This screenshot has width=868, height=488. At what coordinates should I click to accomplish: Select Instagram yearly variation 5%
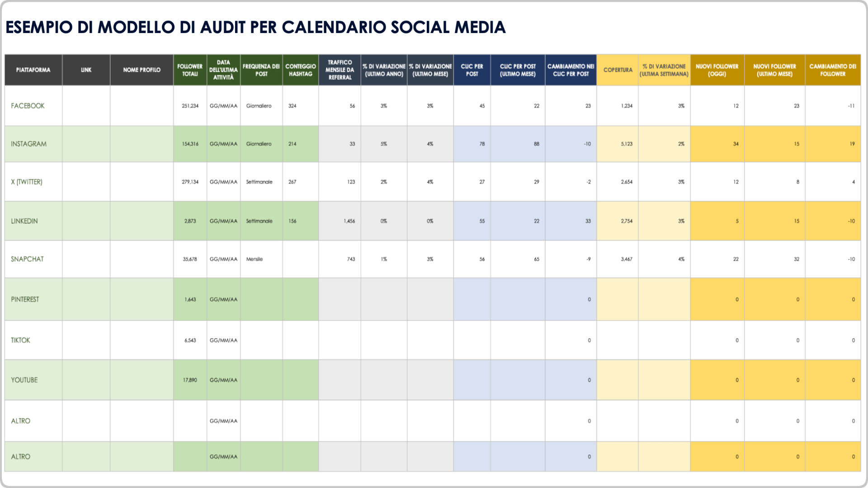[x=384, y=144]
